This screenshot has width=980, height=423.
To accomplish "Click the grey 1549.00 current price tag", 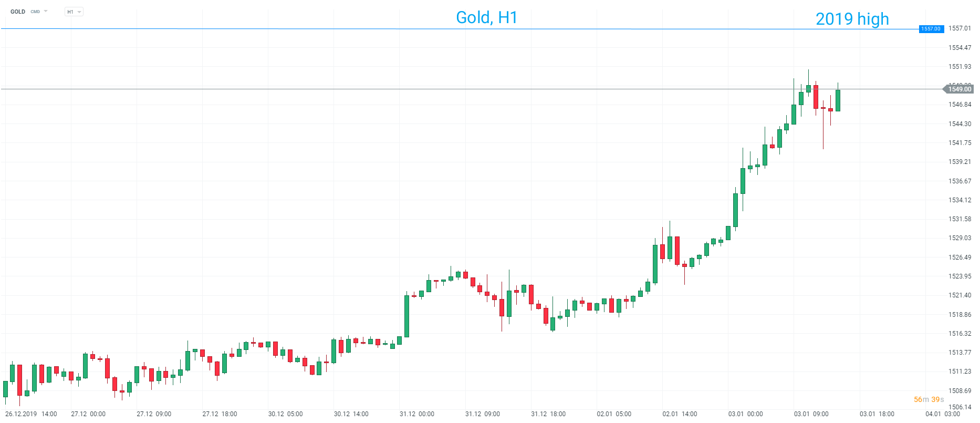I will pyautogui.click(x=959, y=89).
